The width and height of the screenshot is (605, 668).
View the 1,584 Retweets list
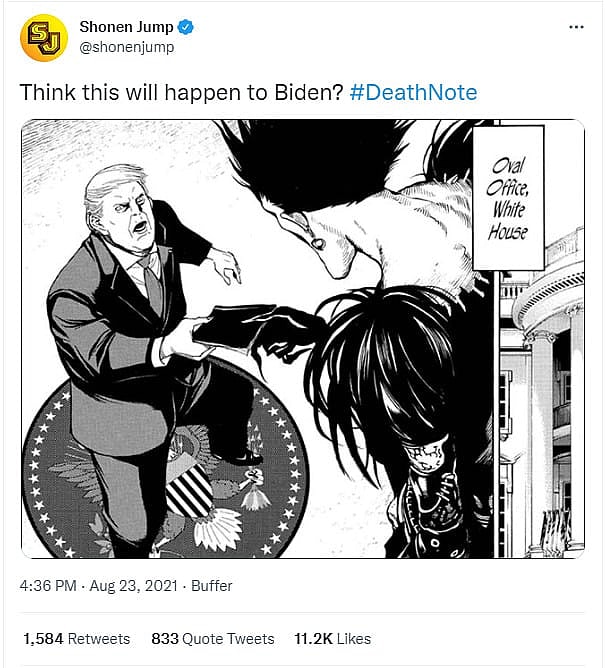tap(76, 638)
